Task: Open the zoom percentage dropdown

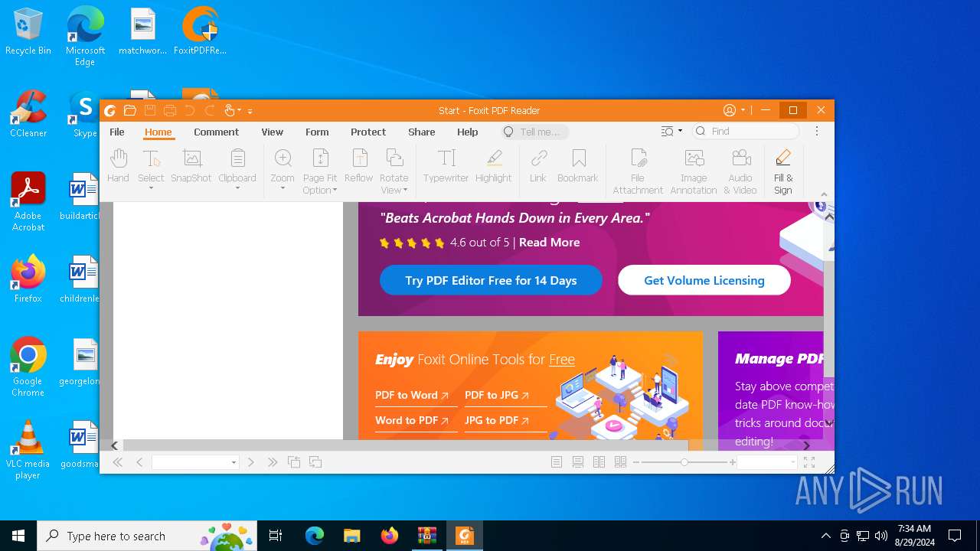Action: [792, 462]
